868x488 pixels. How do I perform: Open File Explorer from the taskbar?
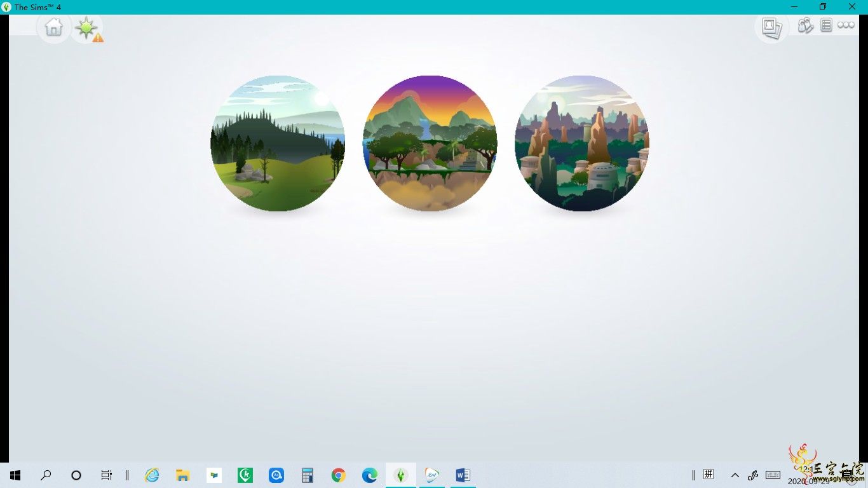tap(183, 475)
